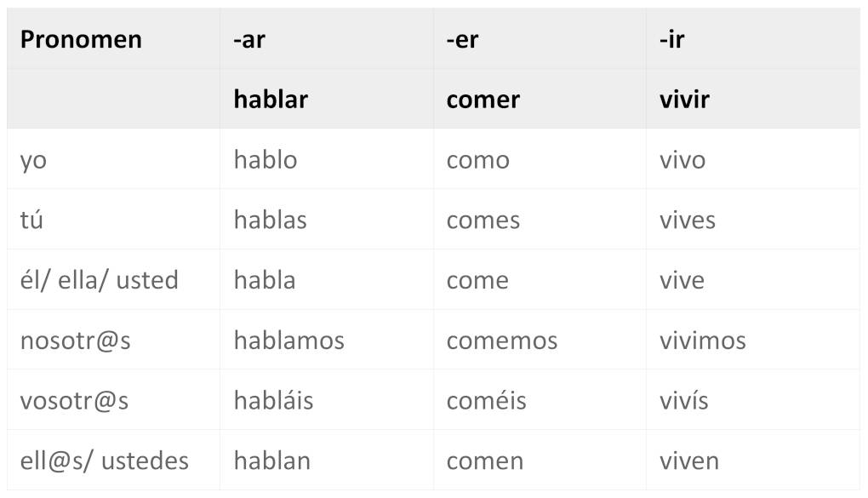Select the infinitive comer cell
This screenshot has height=498, width=868.
483,100
